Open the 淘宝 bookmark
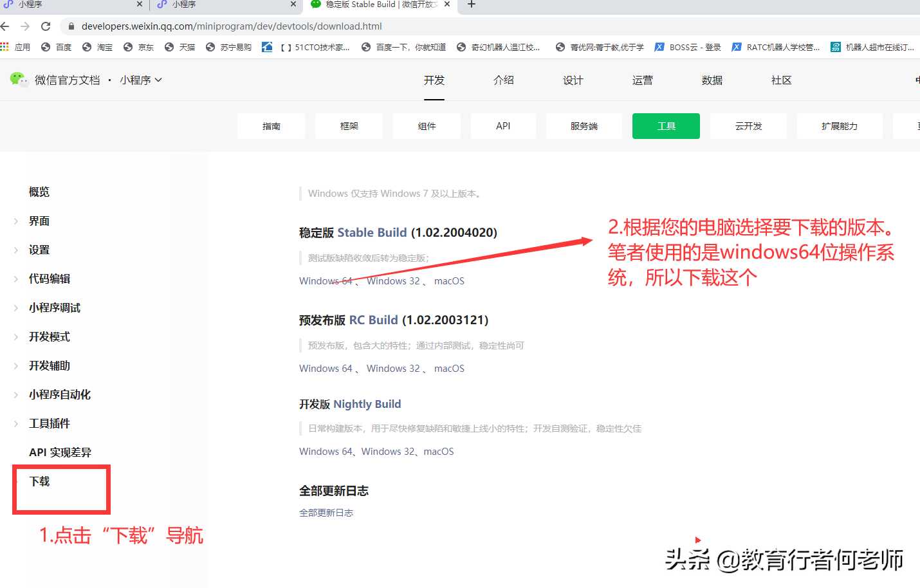 (x=98, y=47)
